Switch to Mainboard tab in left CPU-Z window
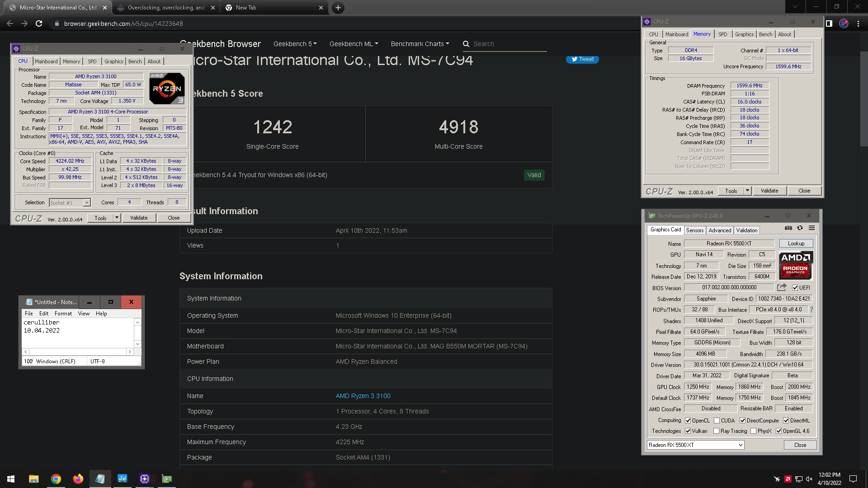 pyautogui.click(x=46, y=61)
